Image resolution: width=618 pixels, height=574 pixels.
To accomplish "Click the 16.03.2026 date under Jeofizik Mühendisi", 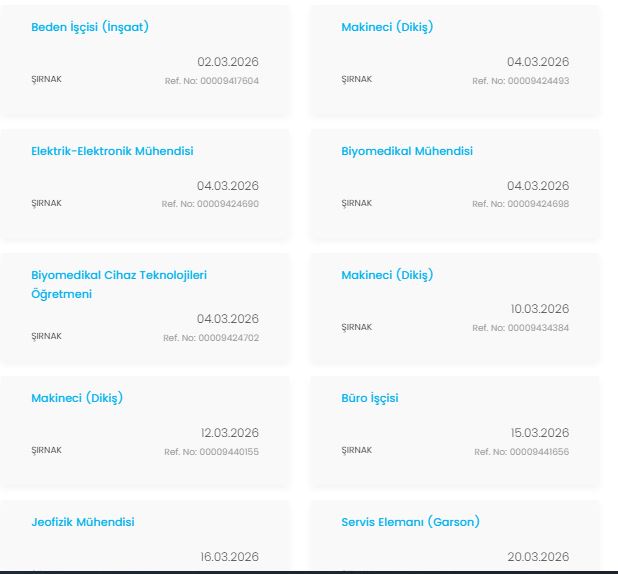I will coord(228,557).
